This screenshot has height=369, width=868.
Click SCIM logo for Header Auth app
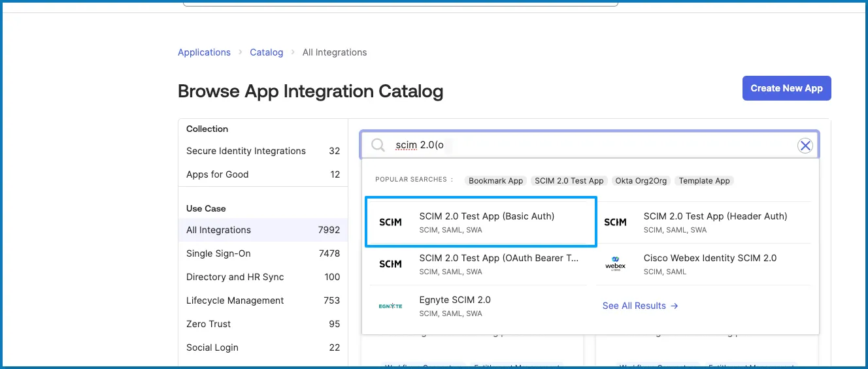point(615,223)
